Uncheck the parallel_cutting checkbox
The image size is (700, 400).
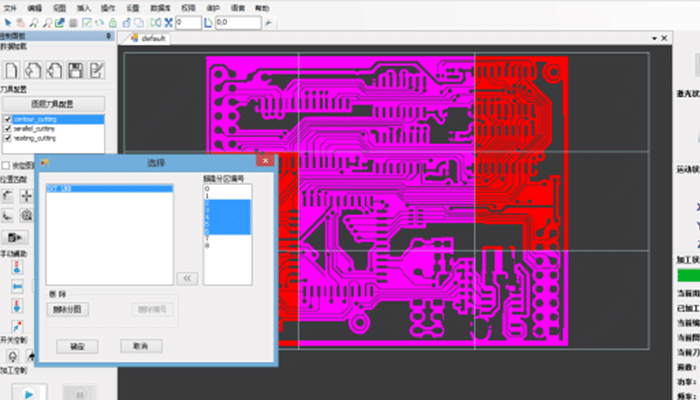click(8, 129)
